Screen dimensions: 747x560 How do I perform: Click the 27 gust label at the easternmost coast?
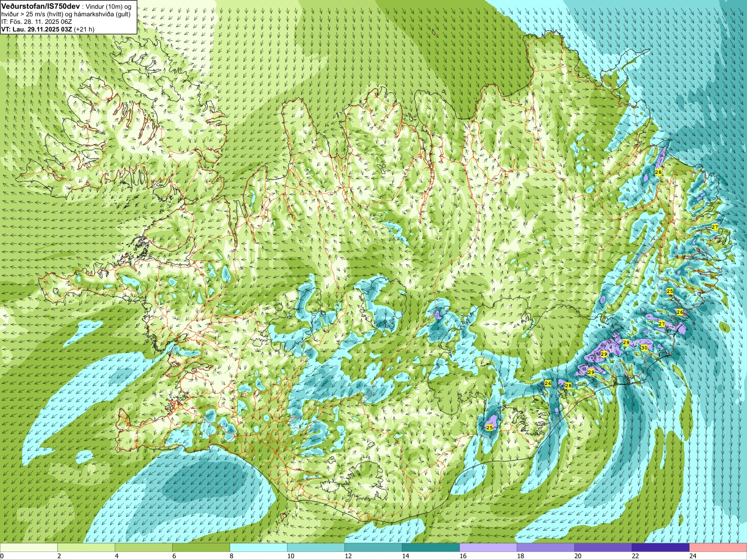click(714, 226)
